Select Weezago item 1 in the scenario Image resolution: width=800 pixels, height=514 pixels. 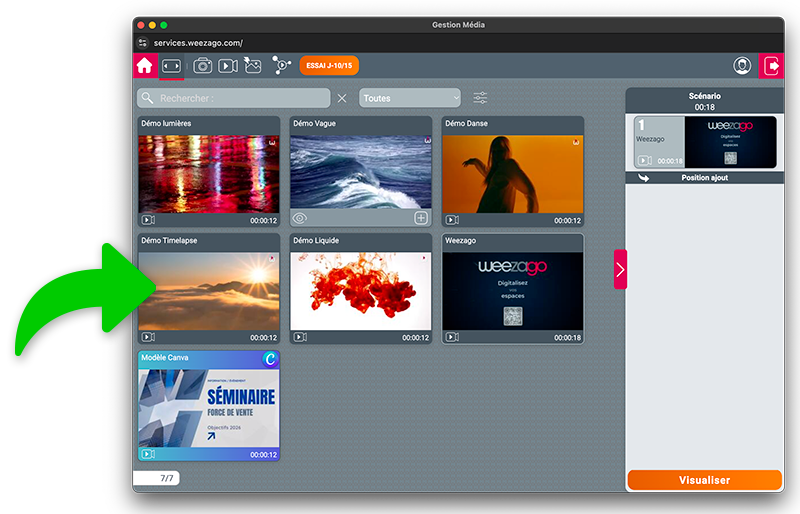pos(705,142)
